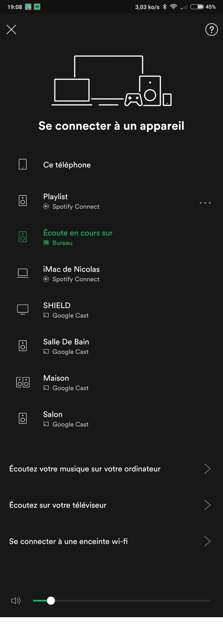
Task: Tap the speaker icon next to Playlist
Action: [23, 201]
